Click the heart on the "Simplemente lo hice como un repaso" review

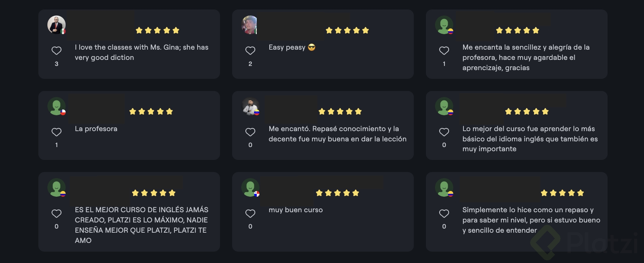pyautogui.click(x=444, y=213)
